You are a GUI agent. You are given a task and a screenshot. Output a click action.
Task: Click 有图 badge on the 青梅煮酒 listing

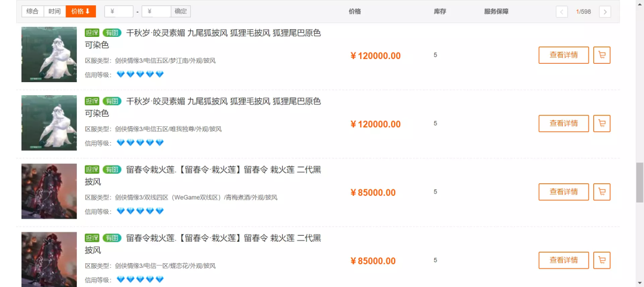(x=112, y=170)
